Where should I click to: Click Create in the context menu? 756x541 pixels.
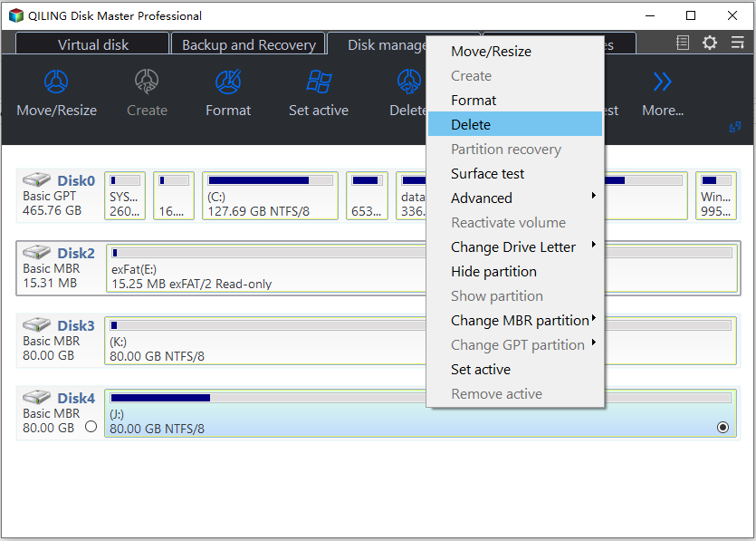[515, 76]
